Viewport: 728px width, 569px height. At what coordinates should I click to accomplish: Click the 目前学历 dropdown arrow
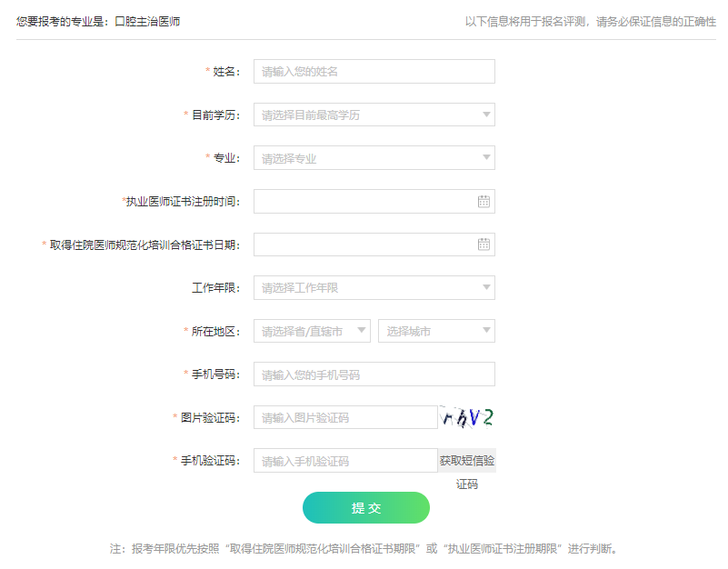coord(485,115)
